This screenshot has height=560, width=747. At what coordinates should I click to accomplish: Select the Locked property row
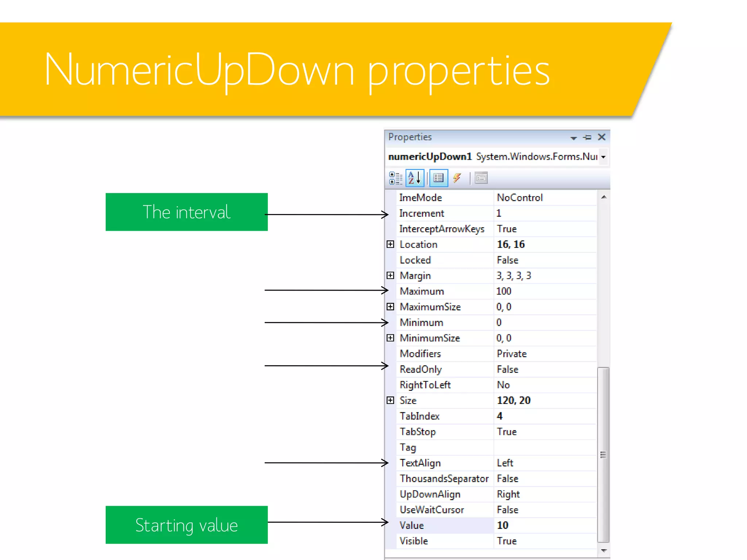click(497, 260)
